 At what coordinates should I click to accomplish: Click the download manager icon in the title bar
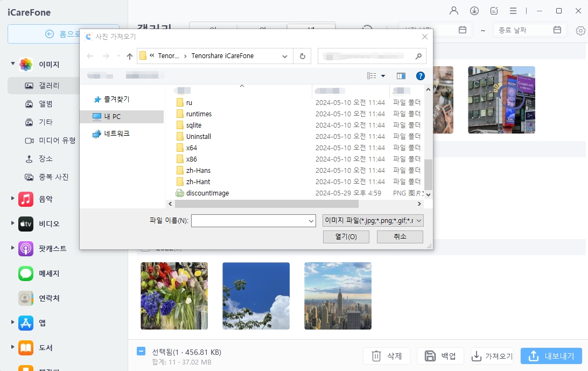(474, 11)
